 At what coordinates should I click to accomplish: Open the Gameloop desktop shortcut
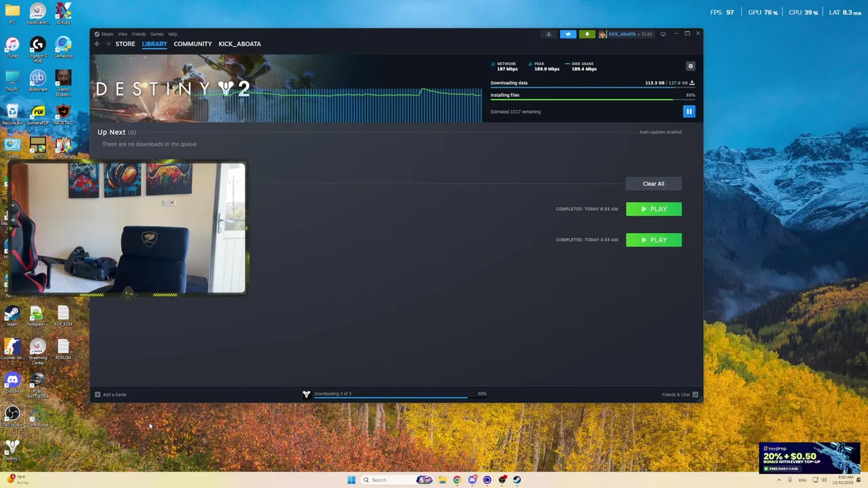(63, 47)
